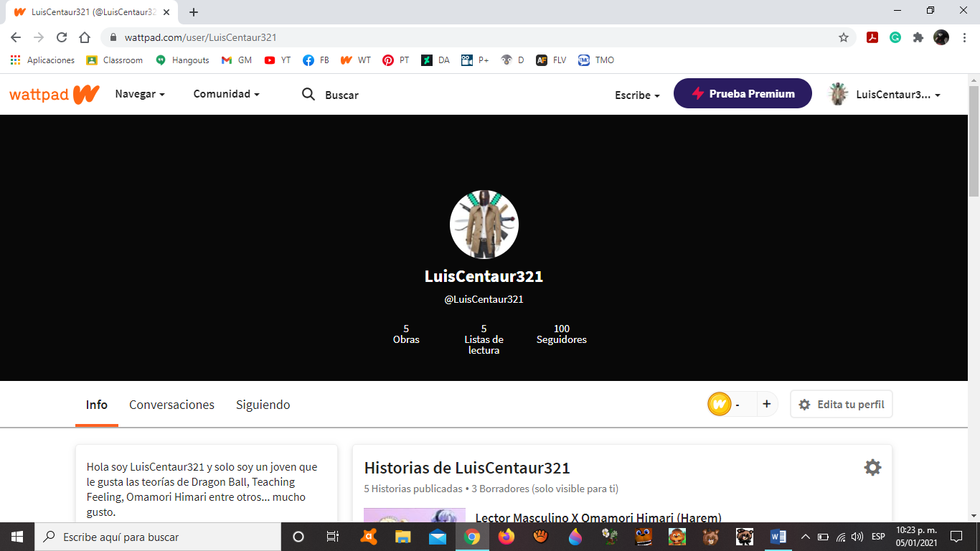Reload the page
The image size is (980, 551).
[x=62, y=37]
